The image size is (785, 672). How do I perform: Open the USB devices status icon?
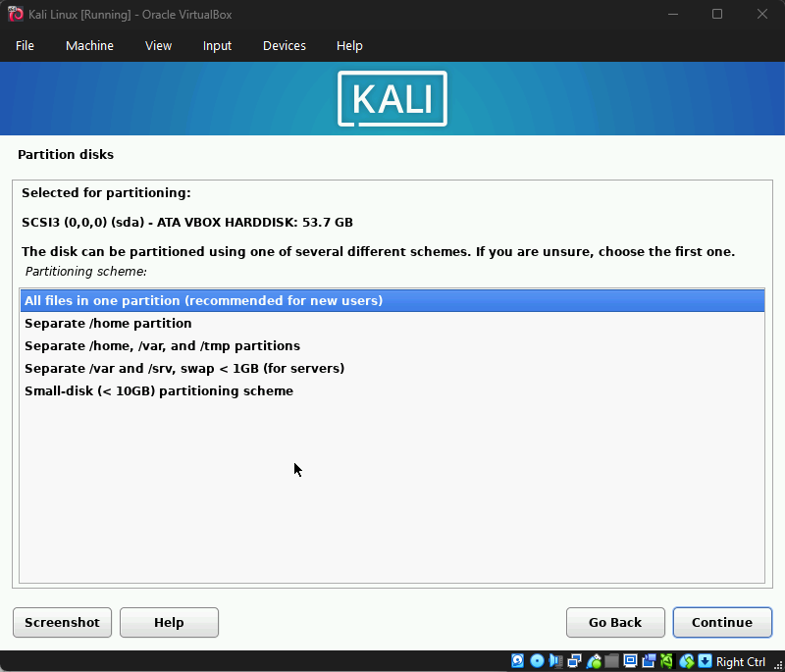pyautogui.click(x=595, y=661)
